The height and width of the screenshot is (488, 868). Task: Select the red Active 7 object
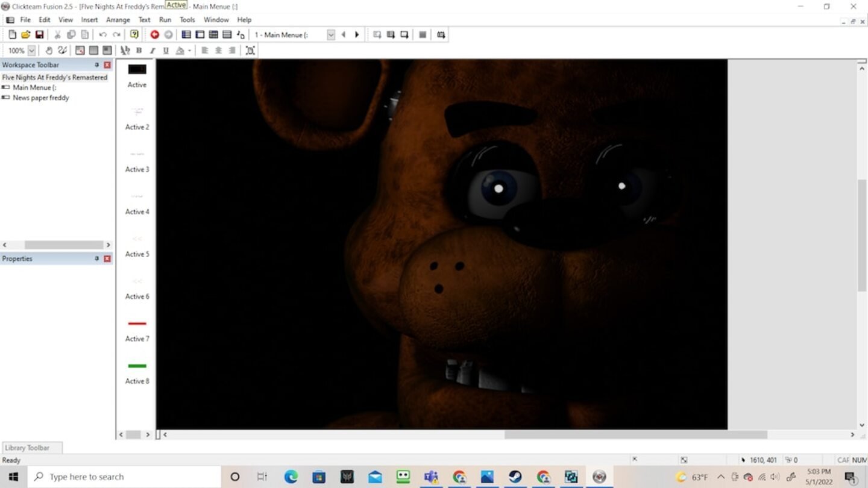coord(137,324)
